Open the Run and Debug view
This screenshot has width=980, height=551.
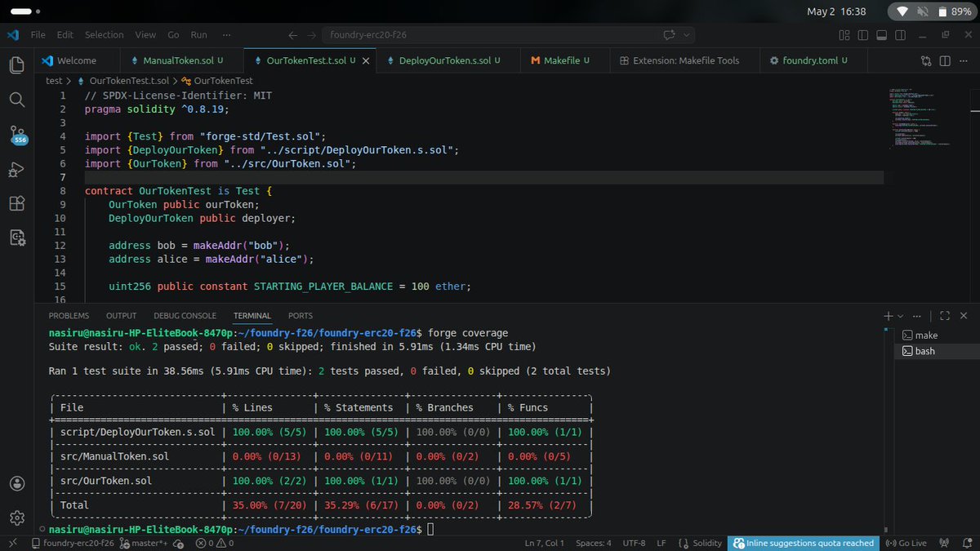point(16,169)
